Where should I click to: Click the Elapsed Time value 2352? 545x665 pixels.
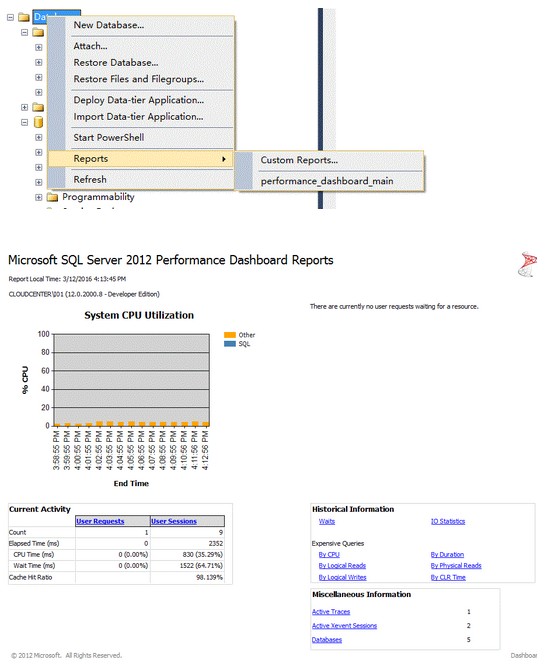coord(215,543)
